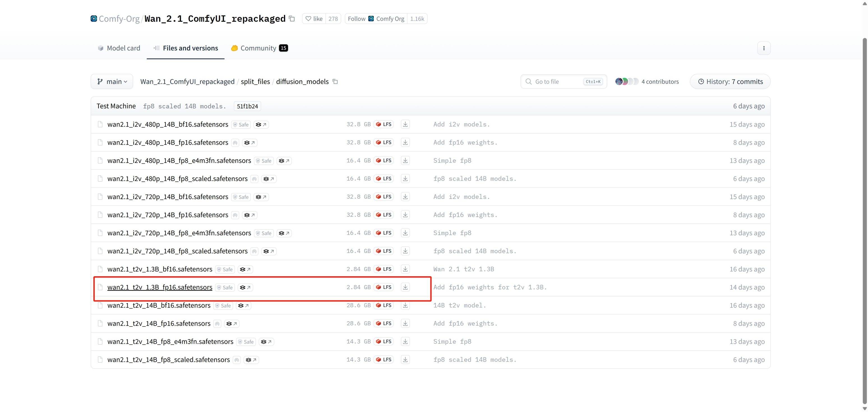Click Safe badge on wan2.1_t2v_1.3B_bf16
This screenshot has width=868, height=412.
click(x=225, y=269)
